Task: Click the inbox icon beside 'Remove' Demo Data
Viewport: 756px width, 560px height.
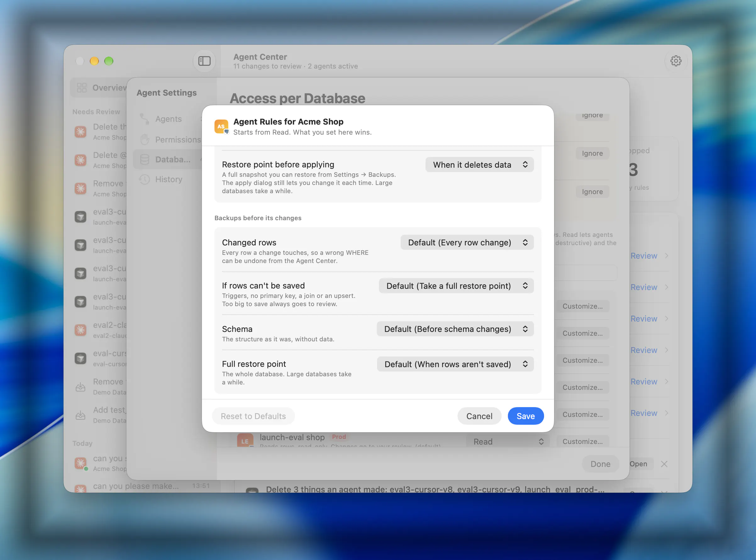Action: [81, 387]
